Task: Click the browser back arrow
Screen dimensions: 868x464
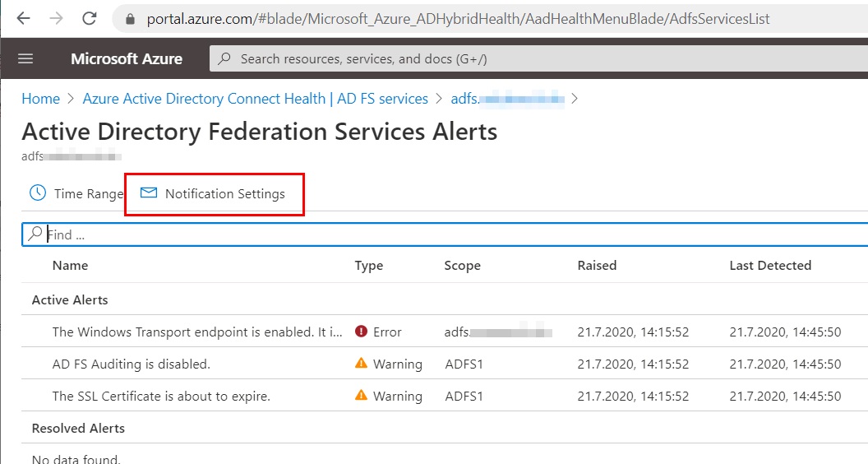Action: click(x=23, y=18)
